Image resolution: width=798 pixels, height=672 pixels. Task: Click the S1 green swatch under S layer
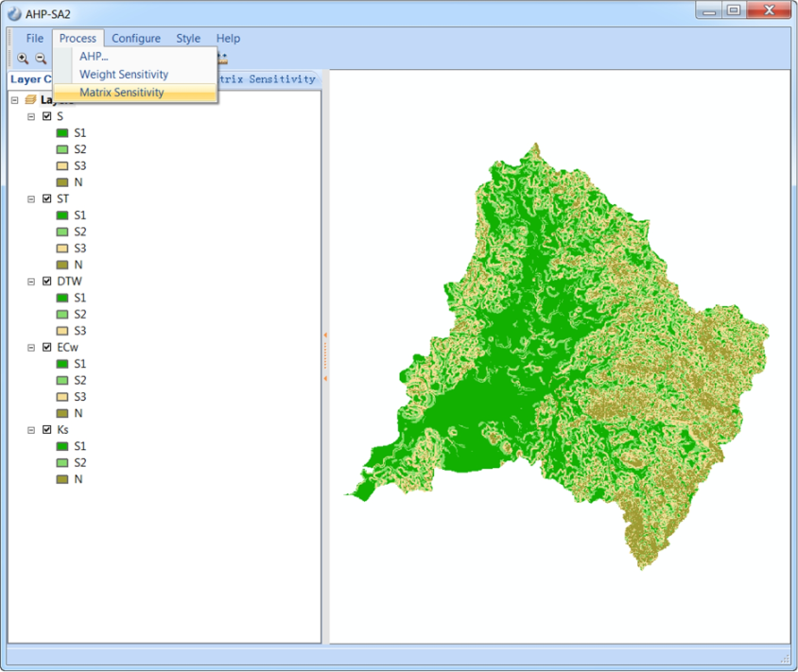pos(62,133)
